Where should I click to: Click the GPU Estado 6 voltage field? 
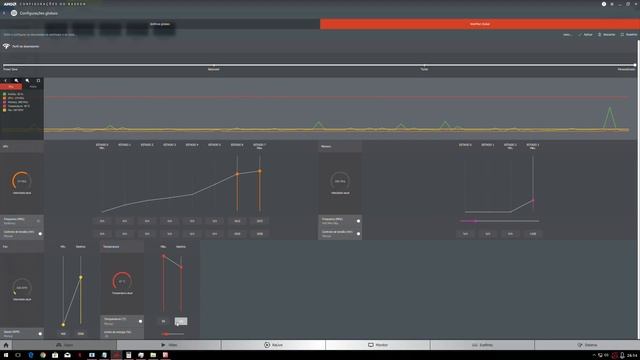point(237,234)
